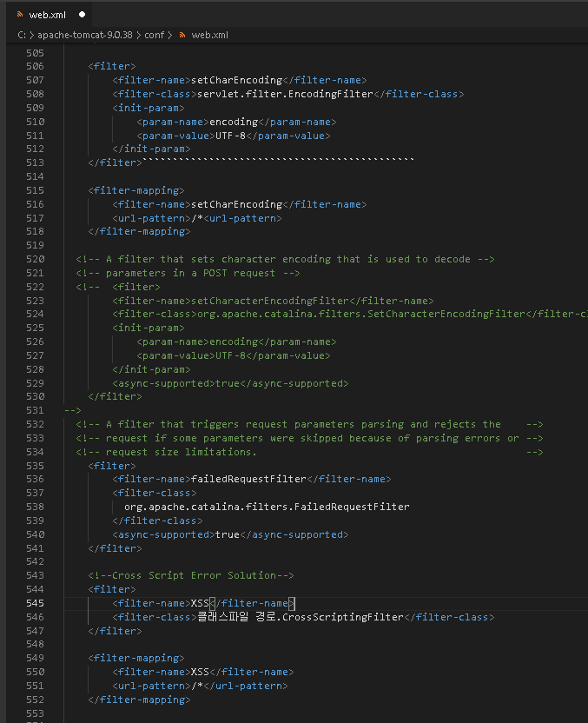This screenshot has width=588, height=723.
Task: Click 'encoding' value on line 510
Action: (x=234, y=122)
